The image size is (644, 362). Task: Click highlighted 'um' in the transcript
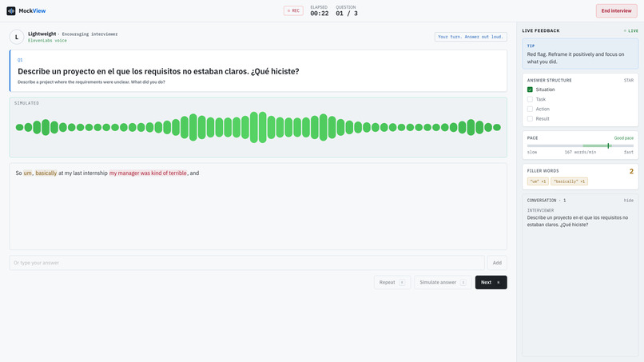[x=27, y=173]
